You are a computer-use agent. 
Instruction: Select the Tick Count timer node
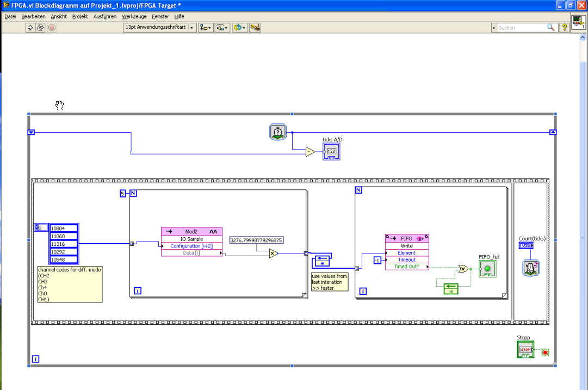click(x=277, y=132)
